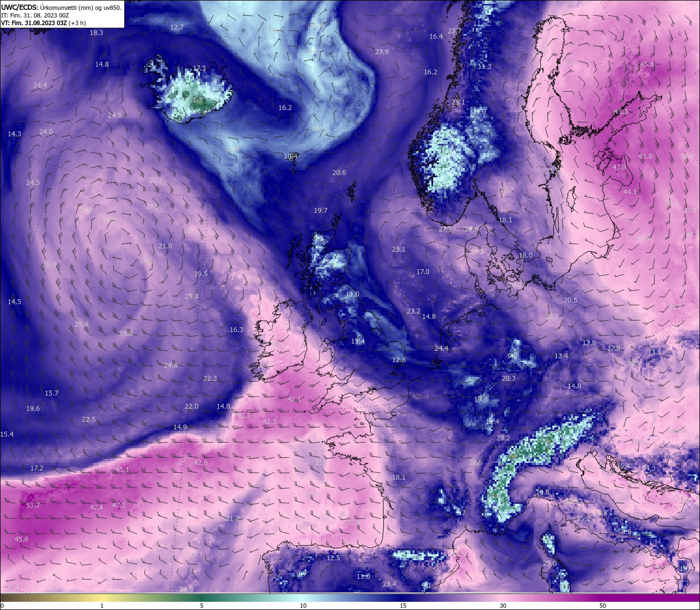Click the map value '17.3' over Iceland
This screenshot has height=610, width=700.
pyautogui.click(x=199, y=68)
